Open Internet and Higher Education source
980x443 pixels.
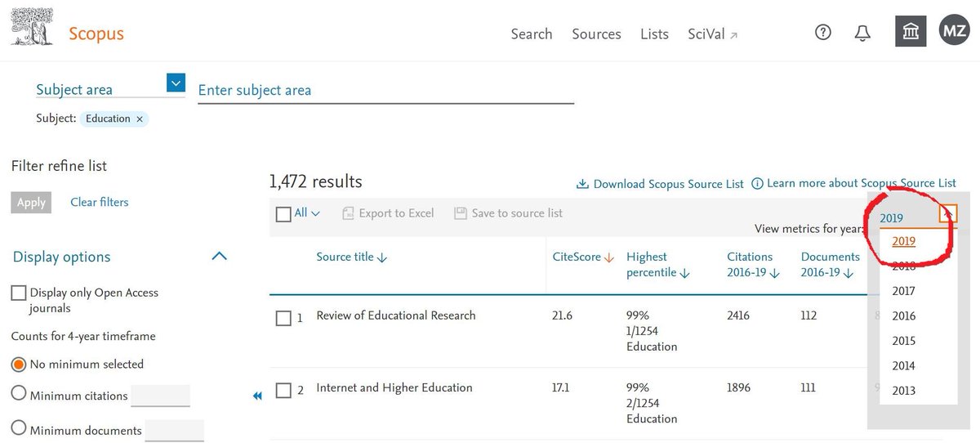[394, 387]
